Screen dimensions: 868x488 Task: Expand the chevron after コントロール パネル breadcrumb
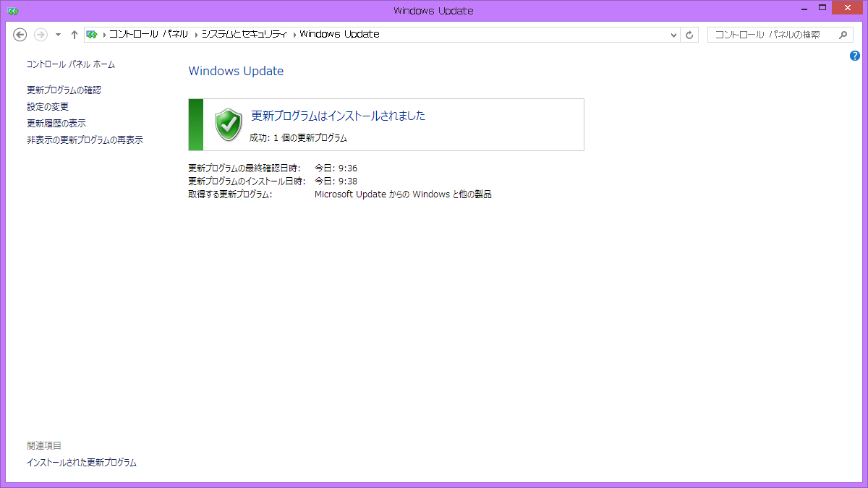195,35
